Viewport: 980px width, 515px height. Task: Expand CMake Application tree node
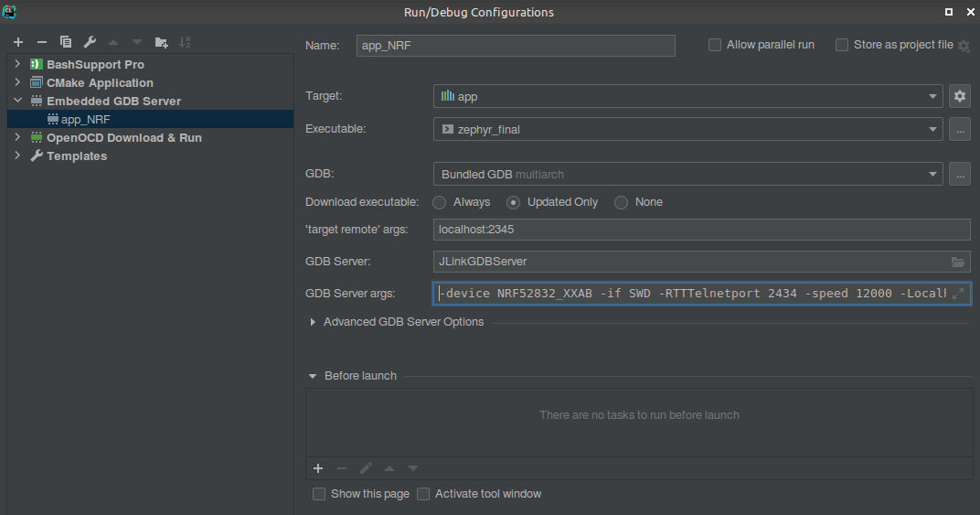pos(17,82)
